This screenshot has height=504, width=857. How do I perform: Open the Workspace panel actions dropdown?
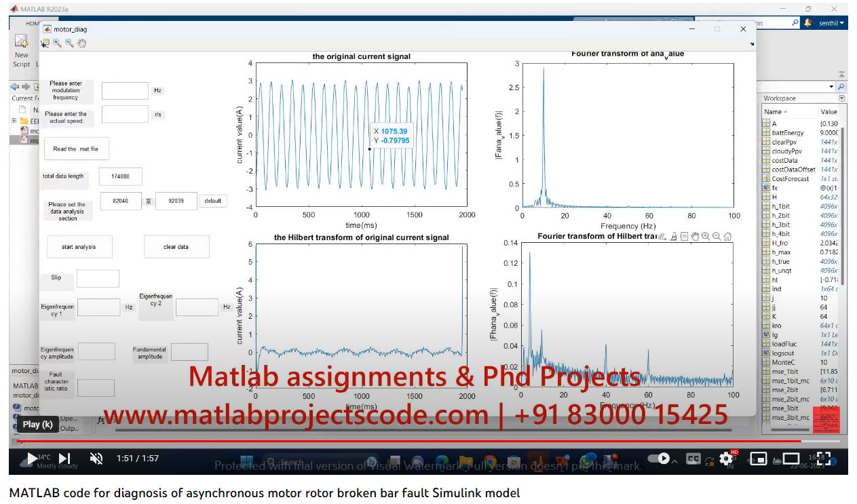point(841,98)
